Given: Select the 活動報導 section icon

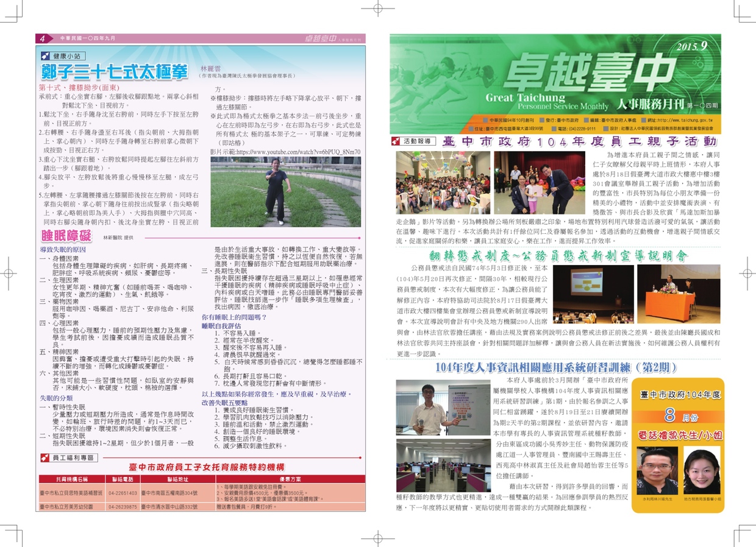Looking at the screenshot, I should (x=397, y=141).
